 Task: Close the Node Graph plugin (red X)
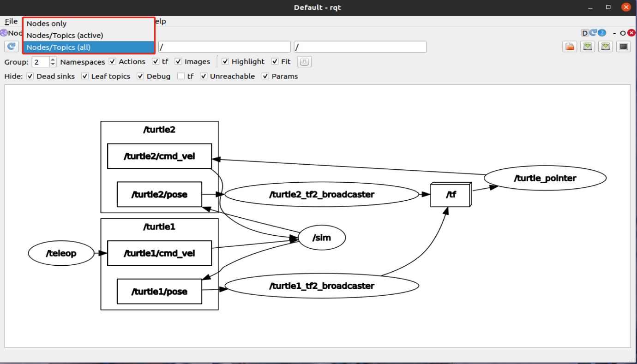(x=631, y=33)
